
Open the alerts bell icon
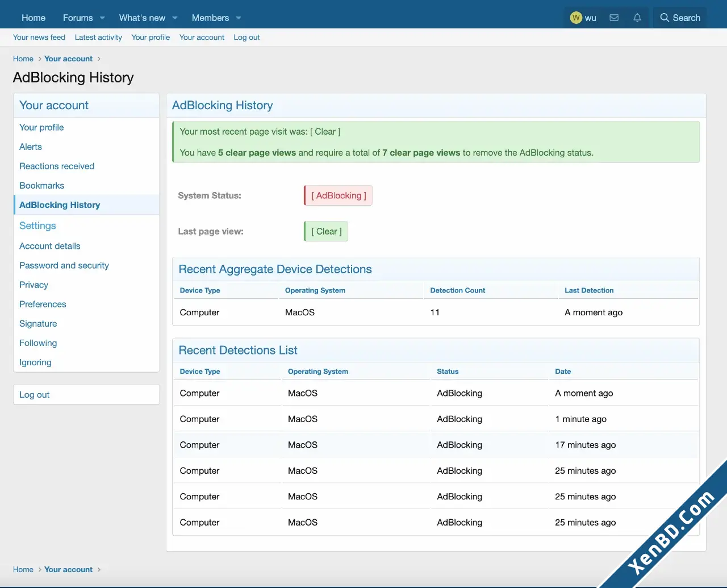pos(637,18)
